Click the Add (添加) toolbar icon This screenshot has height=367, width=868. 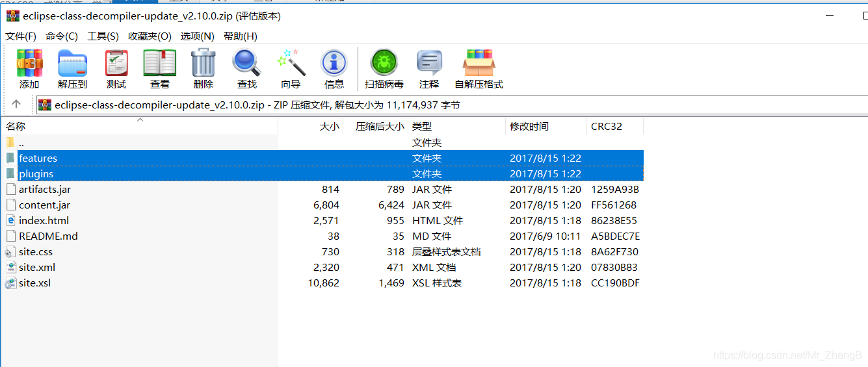click(x=29, y=63)
